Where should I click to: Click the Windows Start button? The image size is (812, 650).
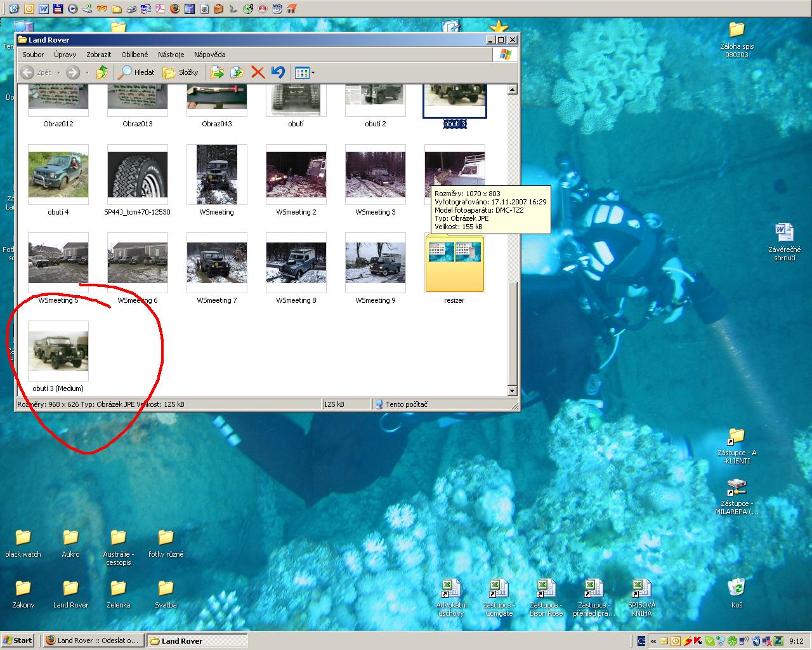point(18,640)
